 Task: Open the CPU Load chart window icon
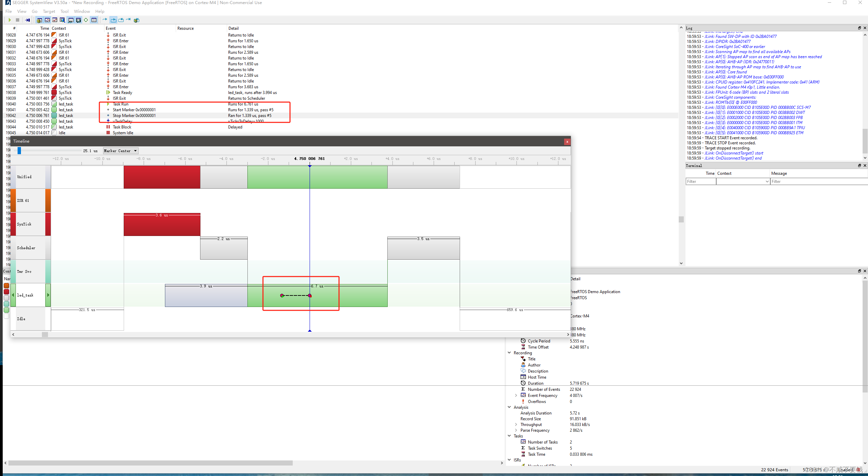tap(55, 20)
